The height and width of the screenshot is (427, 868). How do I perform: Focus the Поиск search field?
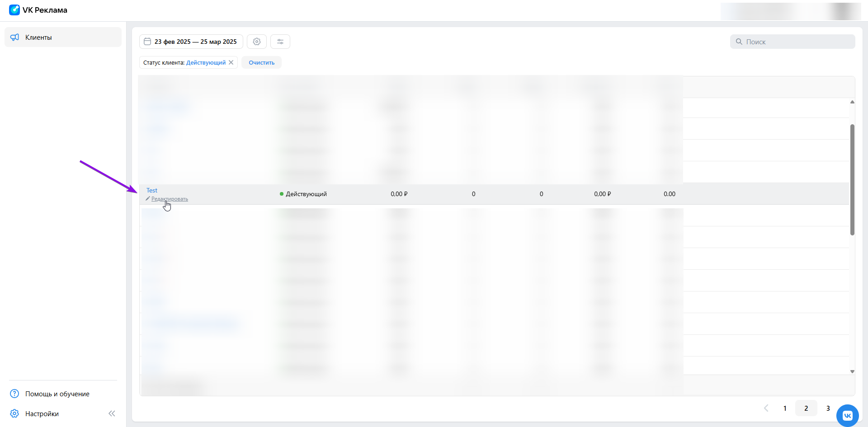793,42
